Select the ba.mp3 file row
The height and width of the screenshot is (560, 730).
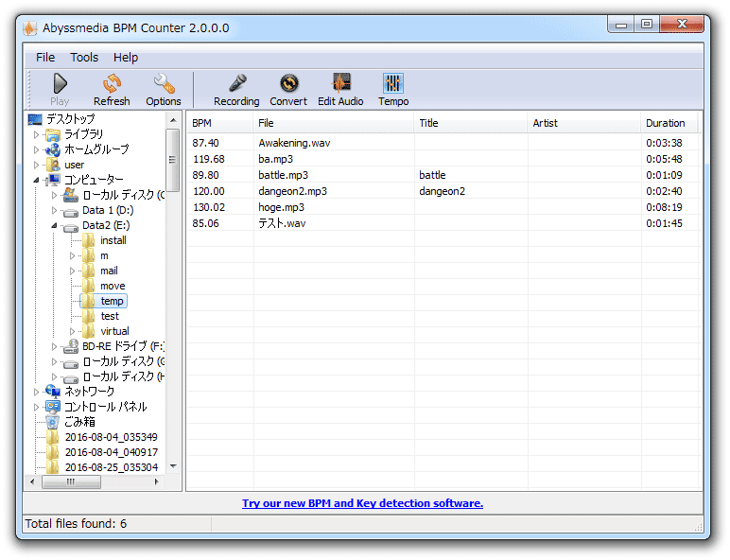[x=444, y=159]
